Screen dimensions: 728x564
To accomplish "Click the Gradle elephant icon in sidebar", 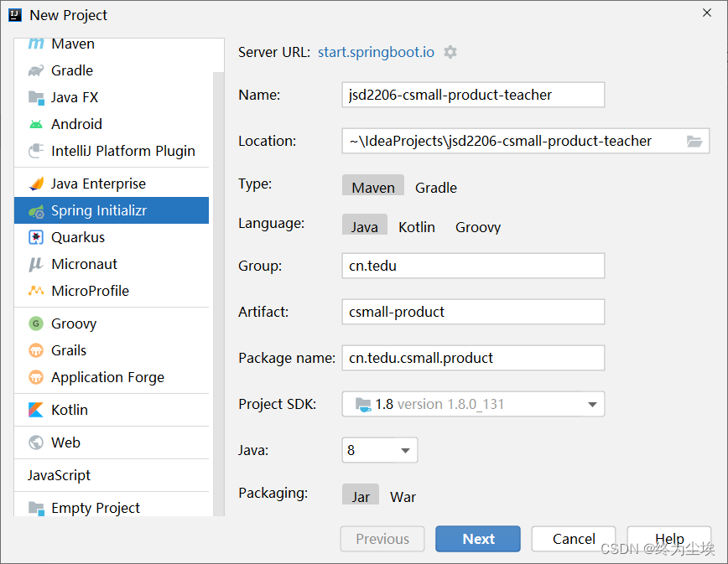I will 36,70.
